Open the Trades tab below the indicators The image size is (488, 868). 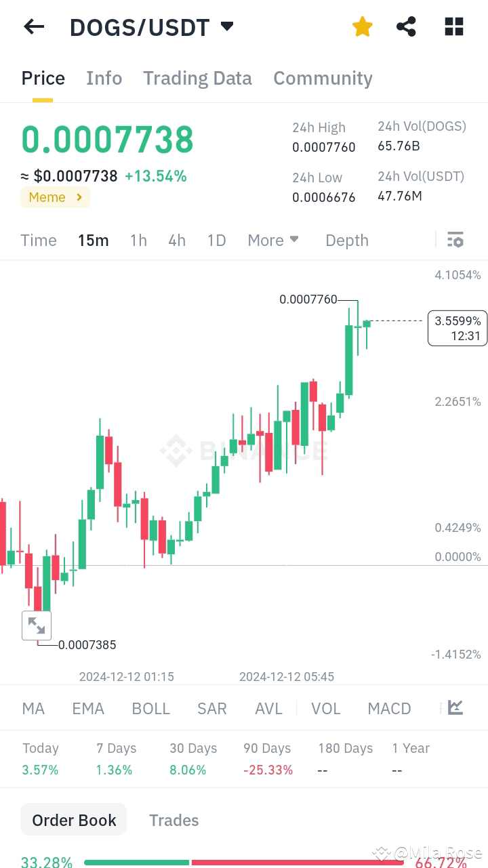(x=174, y=820)
